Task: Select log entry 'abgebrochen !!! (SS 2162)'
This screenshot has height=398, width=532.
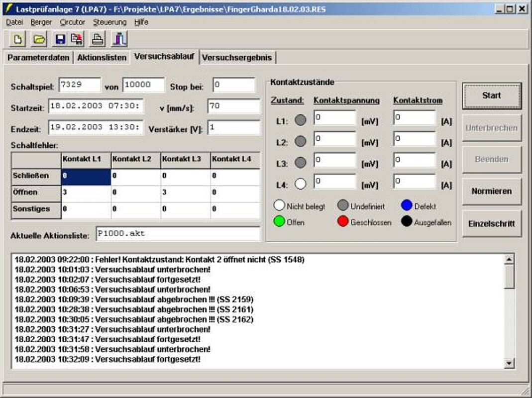Action: (134, 319)
